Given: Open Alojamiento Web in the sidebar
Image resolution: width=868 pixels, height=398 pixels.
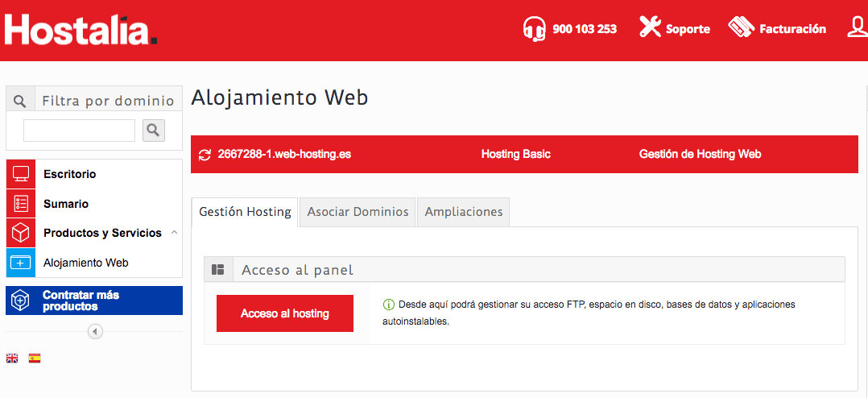Looking at the screenshot, I should pos(86,263).
